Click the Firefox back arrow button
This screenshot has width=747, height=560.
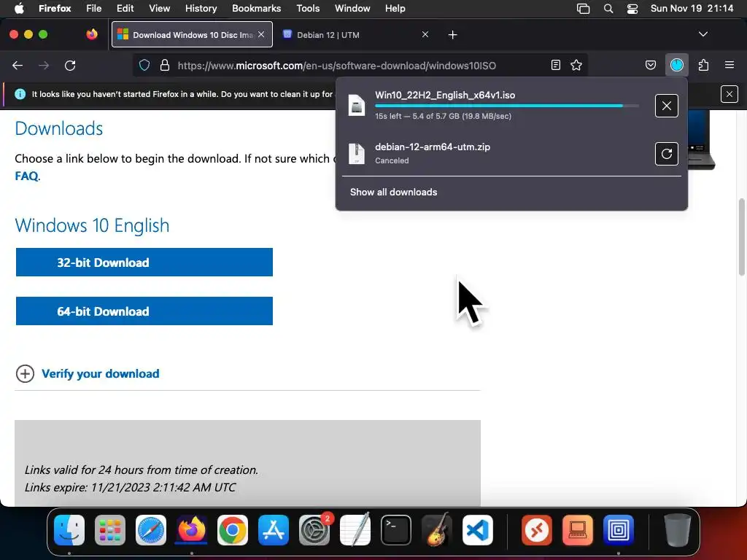(18, 65)
